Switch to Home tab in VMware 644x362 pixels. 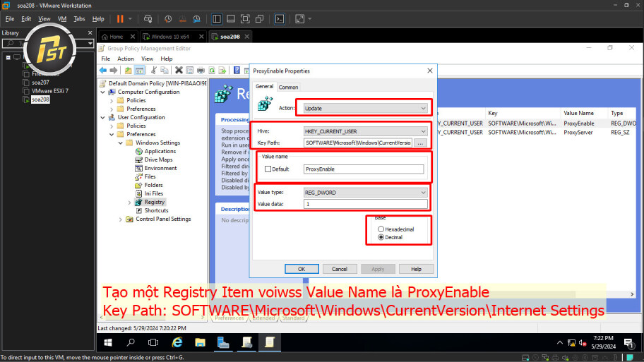pyautogui.click(x=117, y=37)
